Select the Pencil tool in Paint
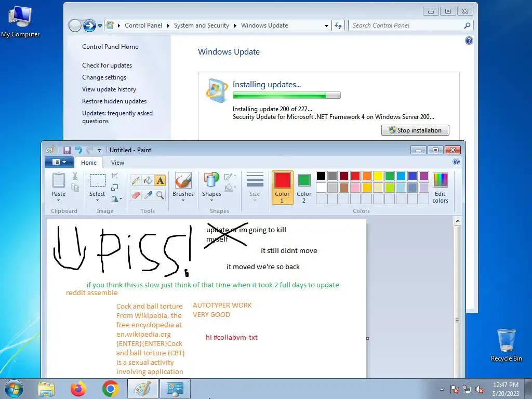Viewport: 532px width, 399px height. pyautogui.click(x=136, y=180)
